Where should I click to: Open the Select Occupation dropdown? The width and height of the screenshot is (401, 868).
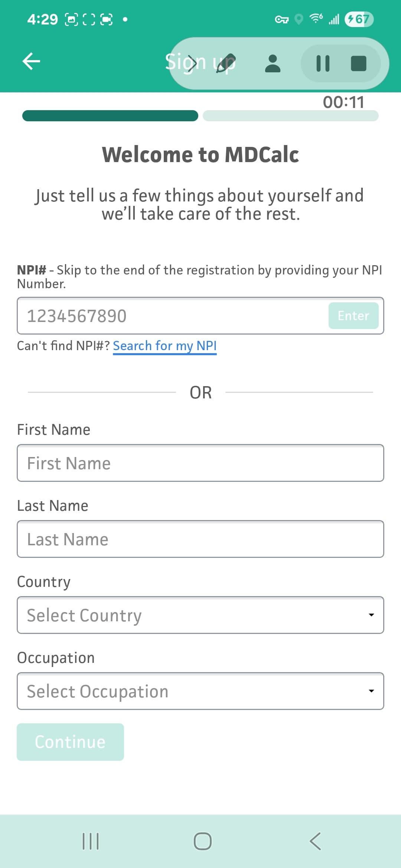pyautogui.click(x=200, y=691)
